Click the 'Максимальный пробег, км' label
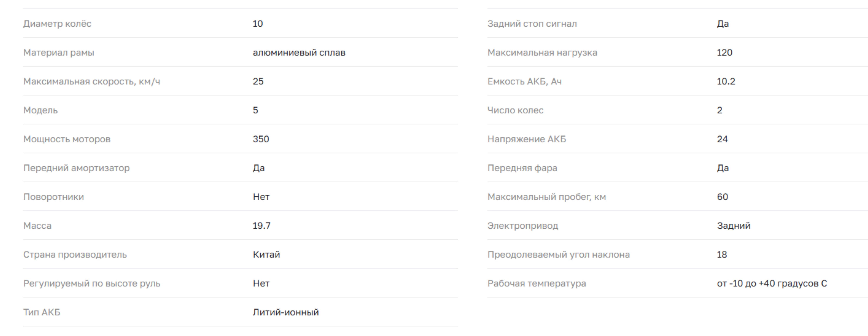This screenshot has height=336, width=868. pos(547,197)
